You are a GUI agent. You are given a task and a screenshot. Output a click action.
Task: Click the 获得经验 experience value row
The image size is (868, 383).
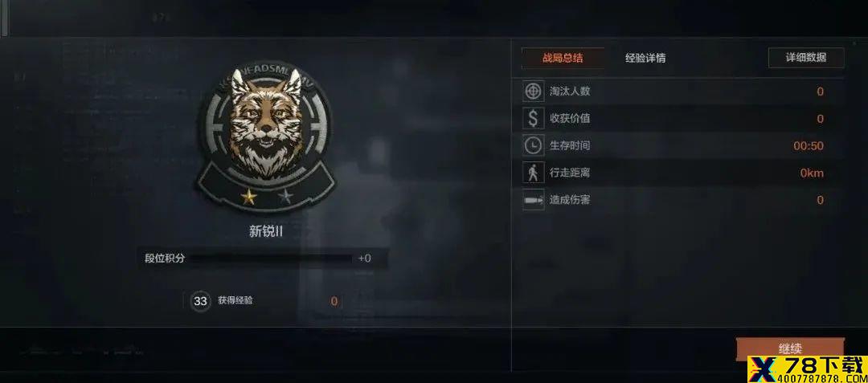[x=262, y=301]
